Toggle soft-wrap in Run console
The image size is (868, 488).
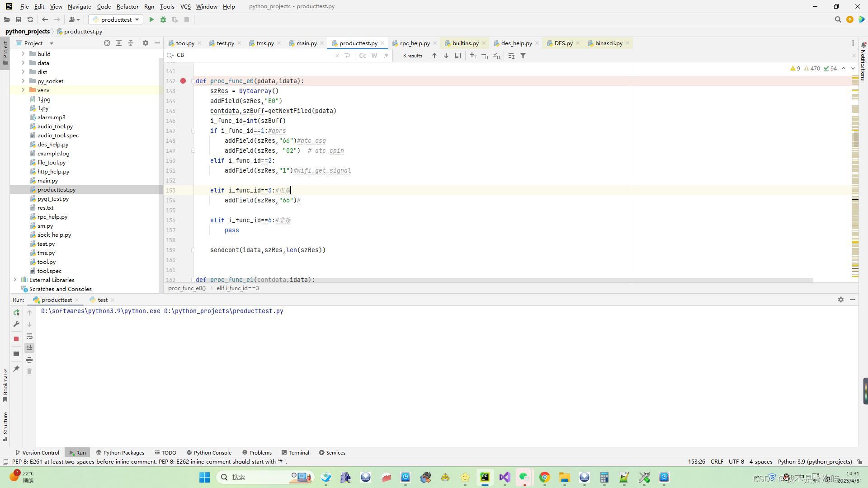(29, 336)
